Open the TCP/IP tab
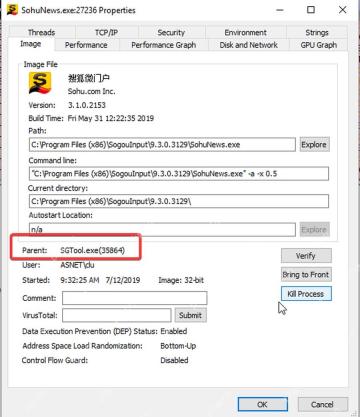The image size is (360, 417). (106, 32)
